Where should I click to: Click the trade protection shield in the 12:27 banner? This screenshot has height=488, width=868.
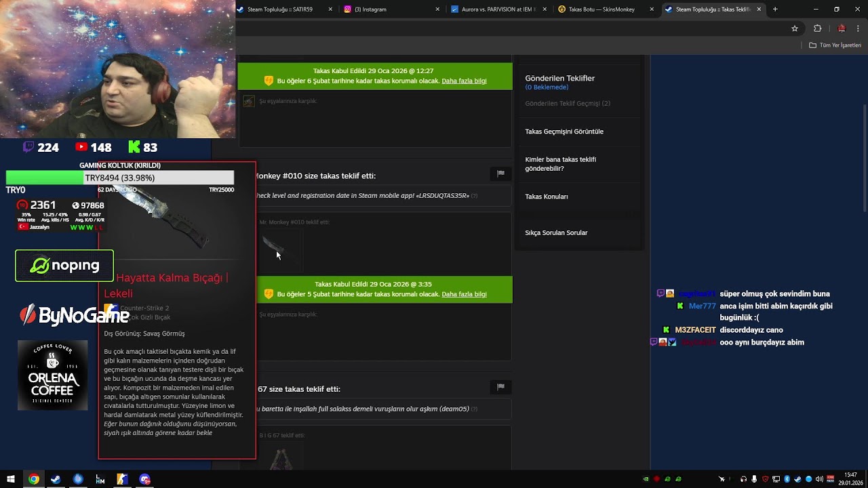[x=269, y=81]
